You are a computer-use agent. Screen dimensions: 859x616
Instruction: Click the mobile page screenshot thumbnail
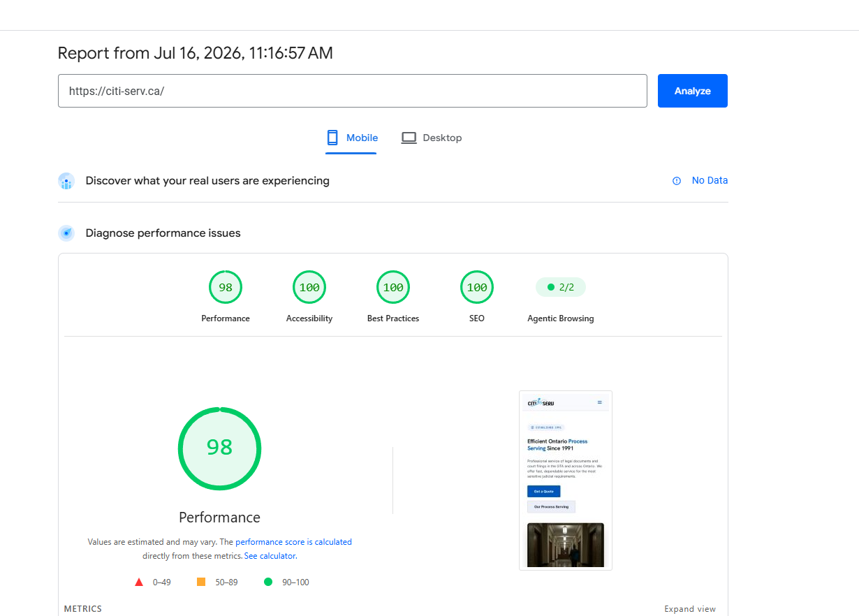[566, 481]
